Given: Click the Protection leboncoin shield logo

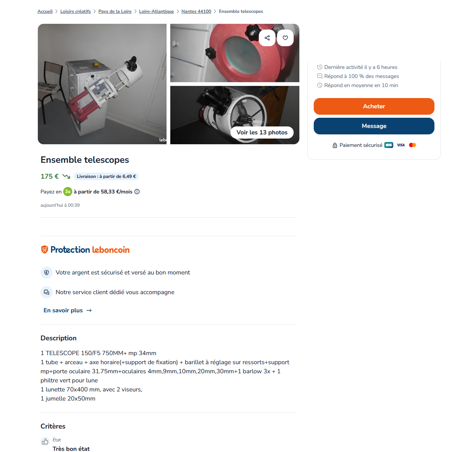Looking at the screenshot, I should tap(45, 249).
